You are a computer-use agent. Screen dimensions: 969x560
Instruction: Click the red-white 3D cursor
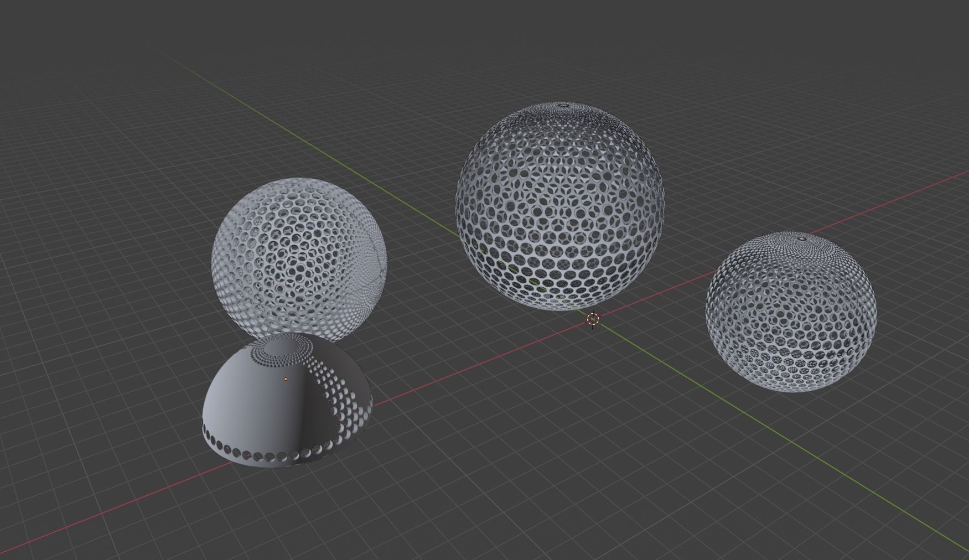click(x=593, y=319)
